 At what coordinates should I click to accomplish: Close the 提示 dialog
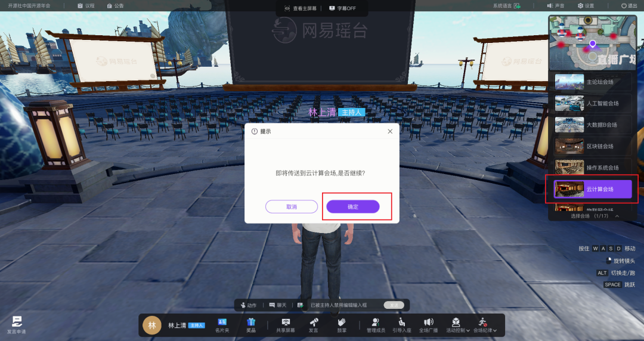[390, 132]
